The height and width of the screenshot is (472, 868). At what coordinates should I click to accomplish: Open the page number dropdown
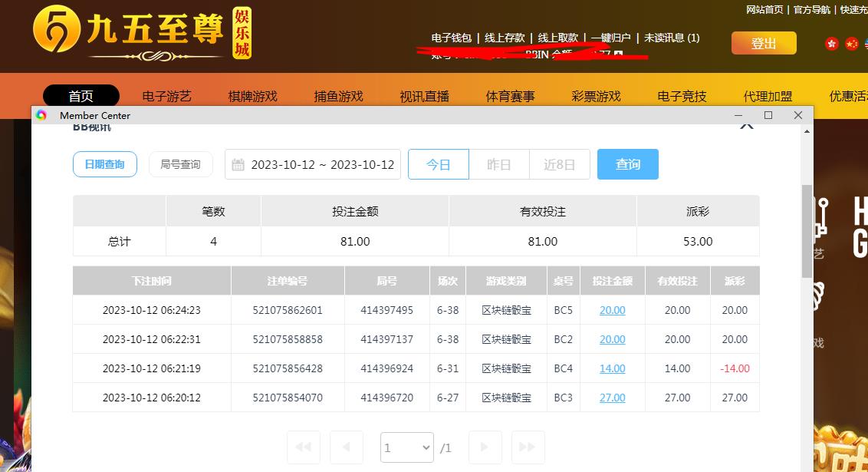(407, 447)
